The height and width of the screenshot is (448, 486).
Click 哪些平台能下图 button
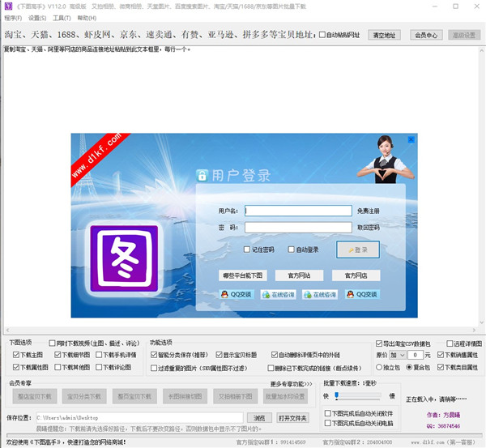(x=243, y=275)
